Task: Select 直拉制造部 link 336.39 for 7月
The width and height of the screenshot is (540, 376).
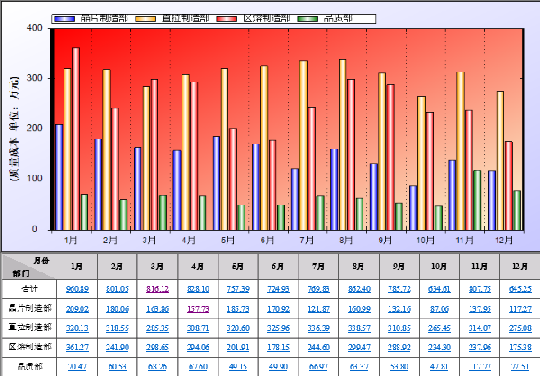Action: (x=319, y=328)
